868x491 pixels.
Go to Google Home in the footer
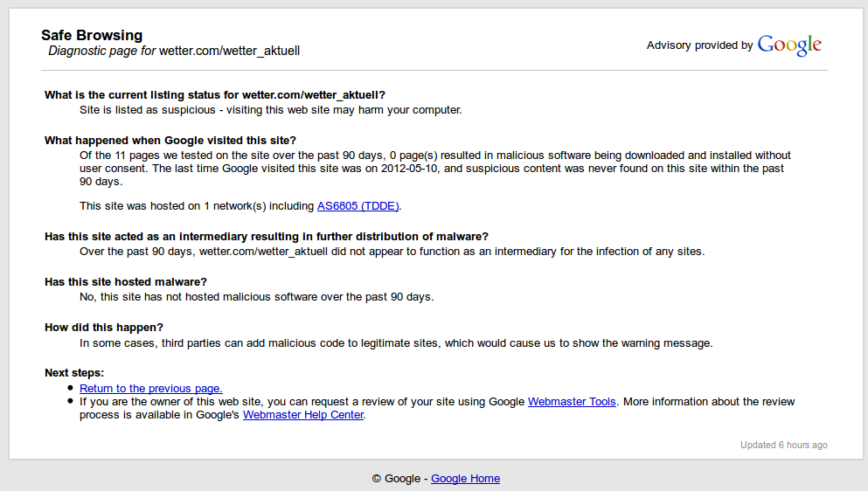point(465,479)
